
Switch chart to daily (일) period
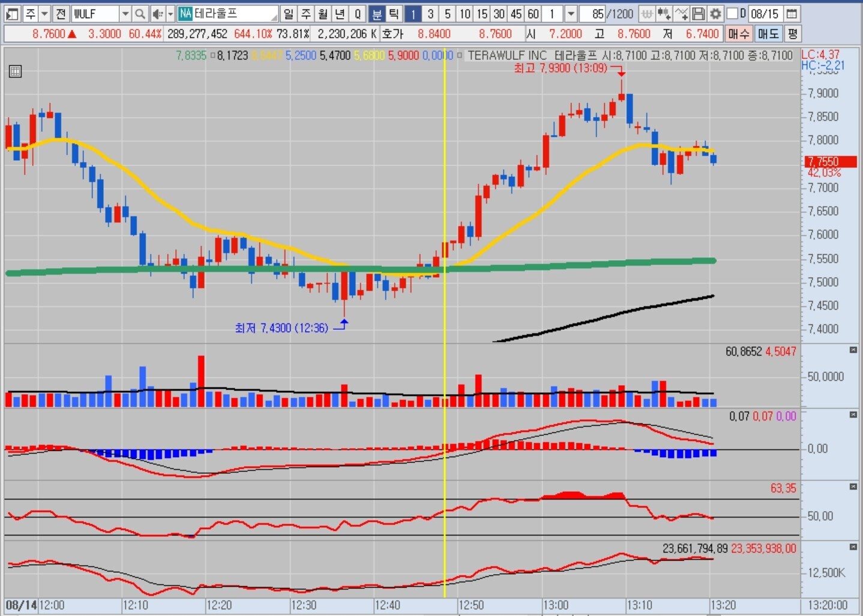[289, 13]
